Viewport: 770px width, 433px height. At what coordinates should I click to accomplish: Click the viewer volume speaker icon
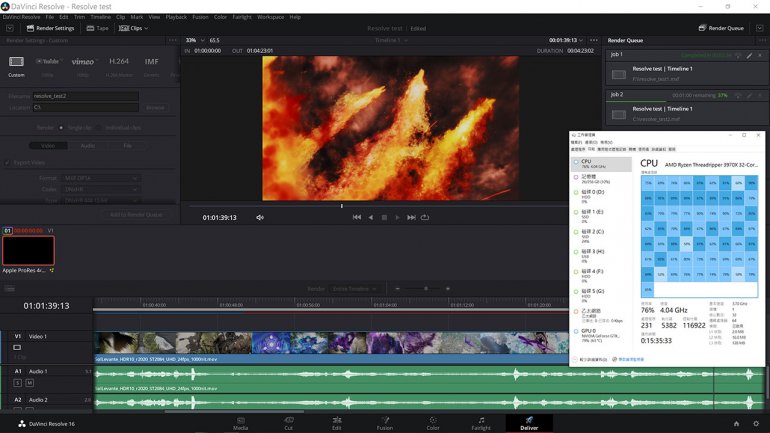tap(260, 217)
